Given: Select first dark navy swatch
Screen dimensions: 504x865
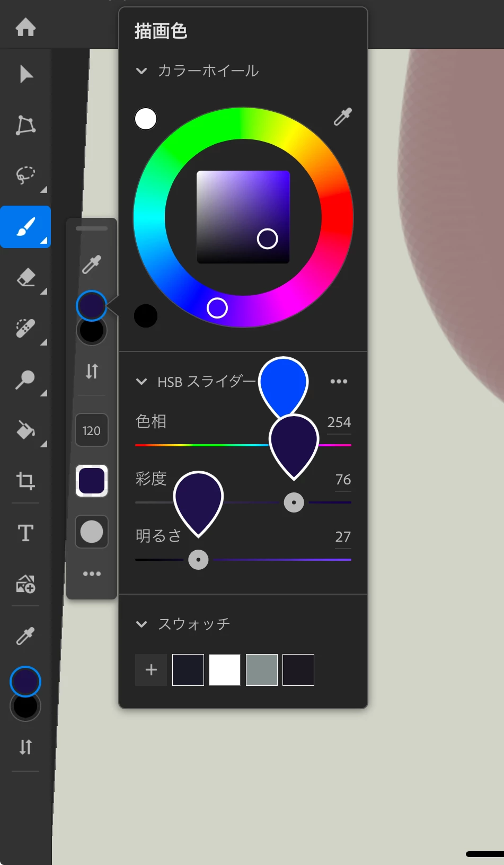Looking at the screenshot, I should pyautogui.click(x=188, y=670).
